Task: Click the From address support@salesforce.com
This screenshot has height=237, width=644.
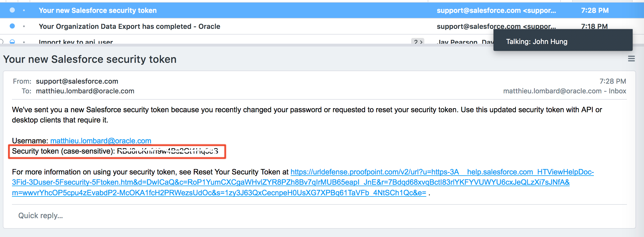Action: (x=77, y=81)
